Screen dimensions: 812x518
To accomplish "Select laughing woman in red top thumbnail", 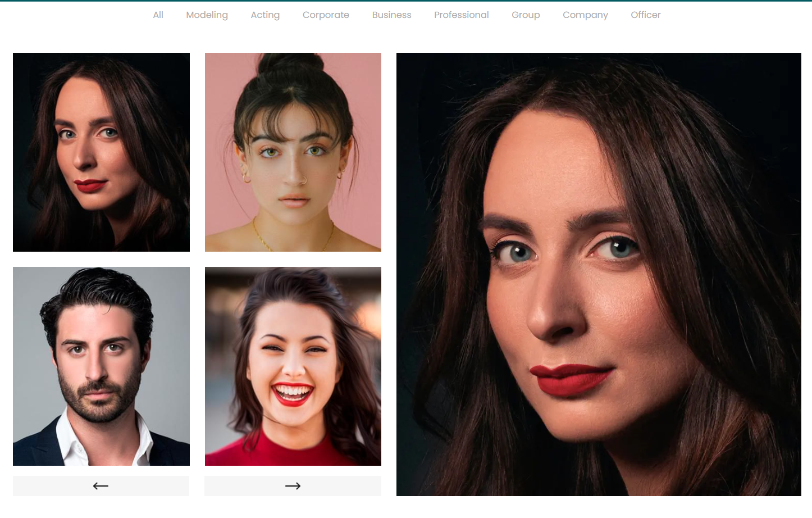I will coord(293,366).
